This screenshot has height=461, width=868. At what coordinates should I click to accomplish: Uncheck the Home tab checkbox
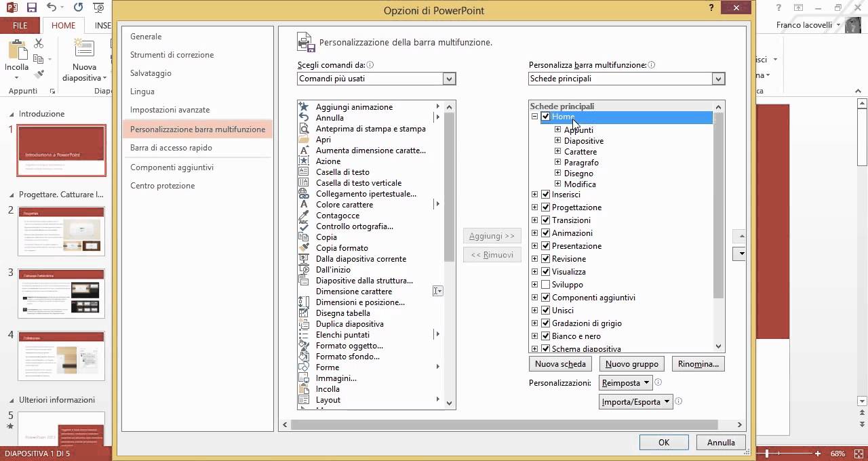[546, 117]
